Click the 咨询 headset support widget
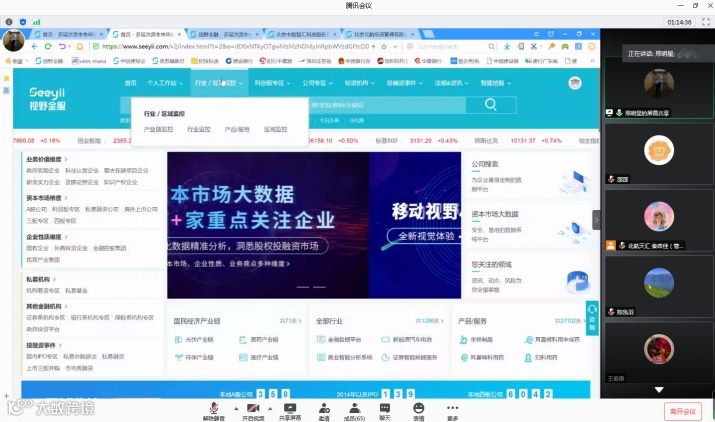 (592, 318)
